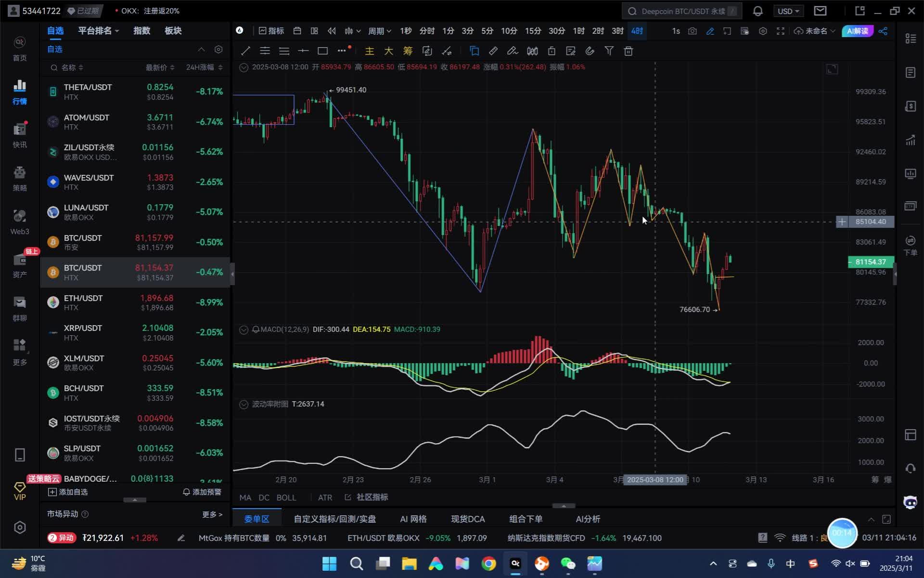Toggle the 大 large-order indicator

tap(388, 51)
